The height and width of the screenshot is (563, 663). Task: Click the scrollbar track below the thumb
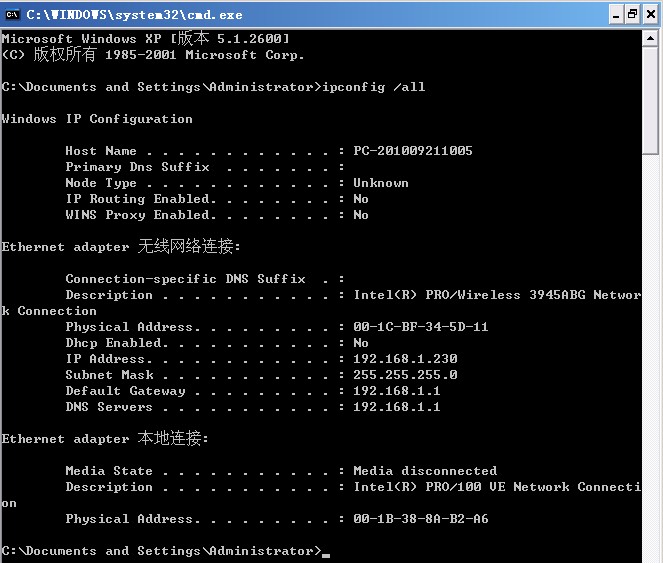coord(651,350)
